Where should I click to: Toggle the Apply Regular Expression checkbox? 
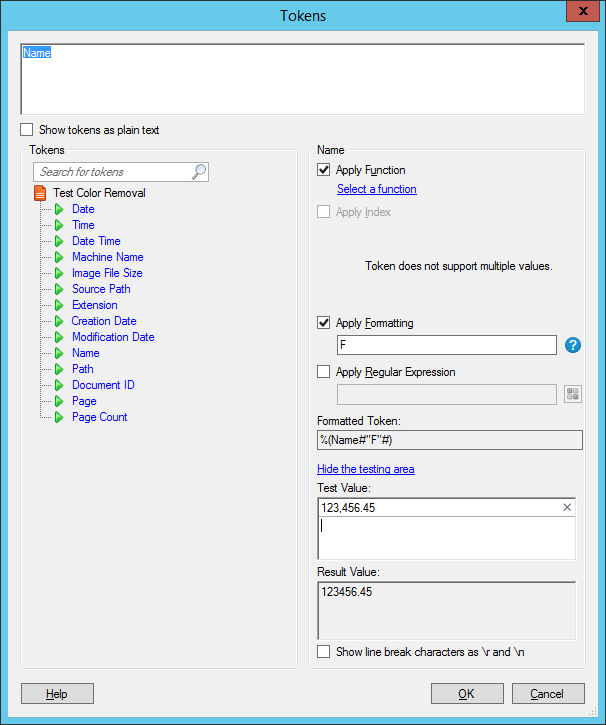pyautogui.click(x=324, y=372)
